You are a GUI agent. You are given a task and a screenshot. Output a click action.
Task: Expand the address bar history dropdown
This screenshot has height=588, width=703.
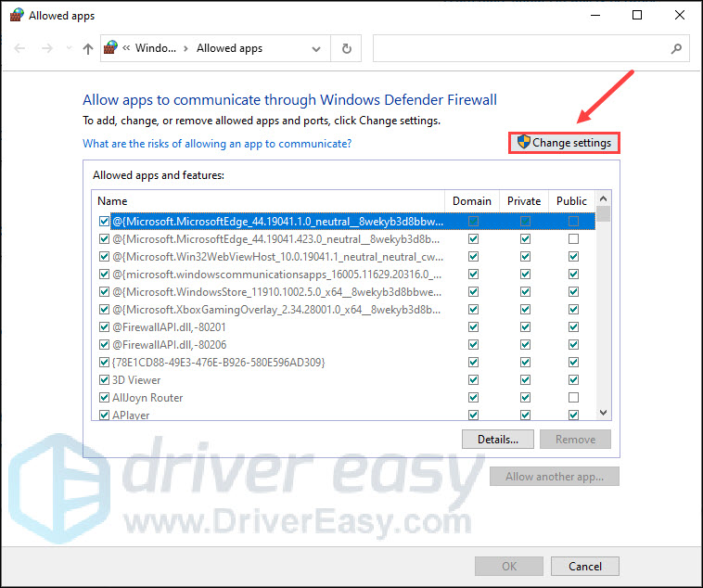[x=316, y=49]
